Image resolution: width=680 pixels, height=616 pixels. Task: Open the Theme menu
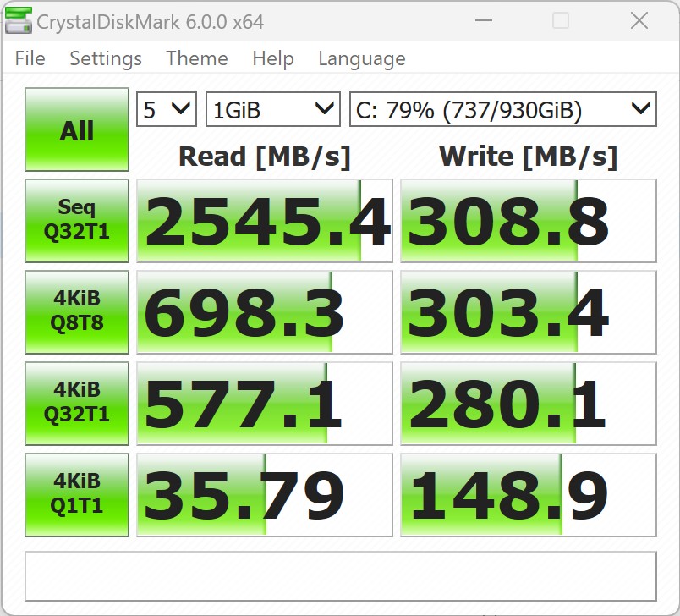[x=197, y=58]
